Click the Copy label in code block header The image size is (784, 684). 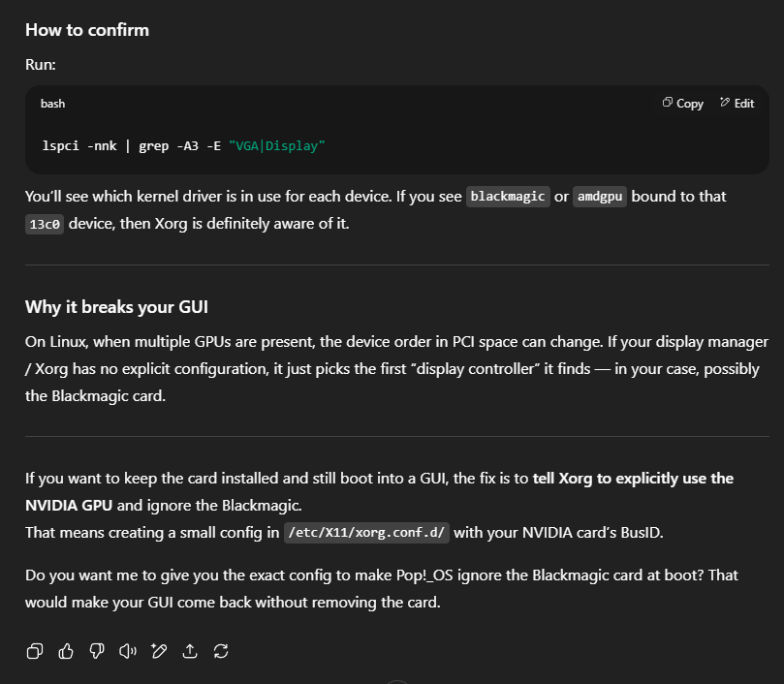pos(690,104)
